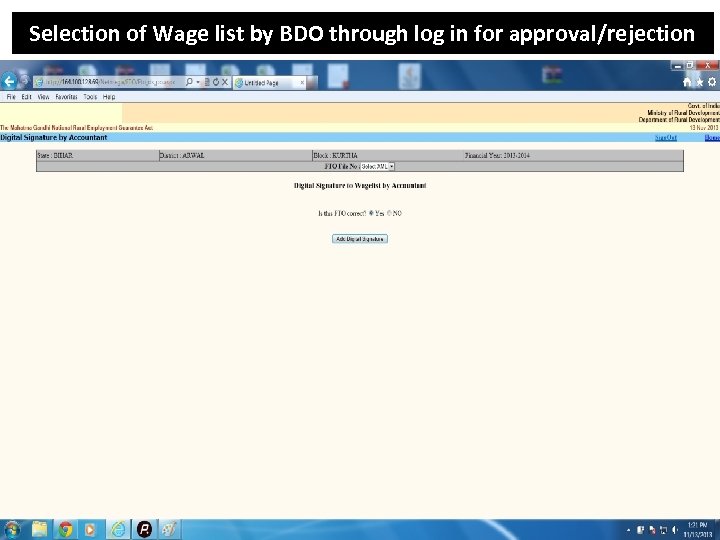Close the Untitled Page tab
Screen dimensions: 720x540
point(302,83)
